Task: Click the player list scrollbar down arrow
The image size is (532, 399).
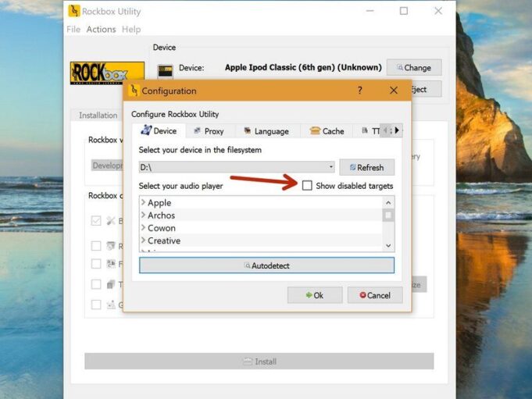Action: tap(388, 245)
